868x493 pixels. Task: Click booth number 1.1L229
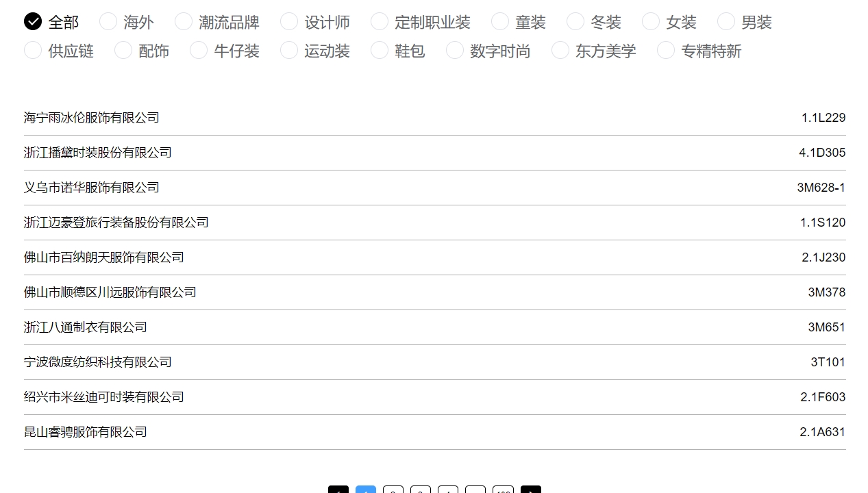pyautogui.click(x=823, y=118)
